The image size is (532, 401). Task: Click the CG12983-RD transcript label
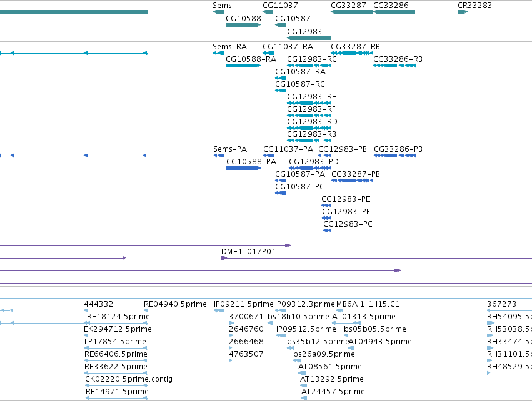pyautogui.click(x=312, y=122)
